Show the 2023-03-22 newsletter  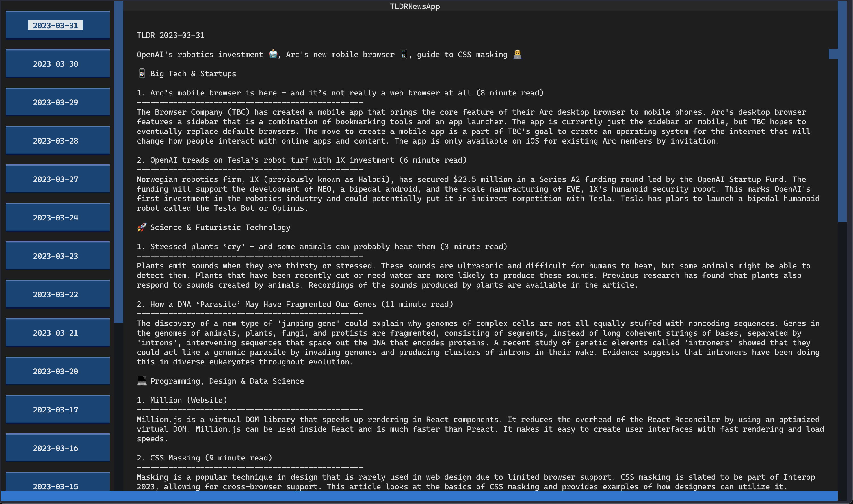(57, 294)
